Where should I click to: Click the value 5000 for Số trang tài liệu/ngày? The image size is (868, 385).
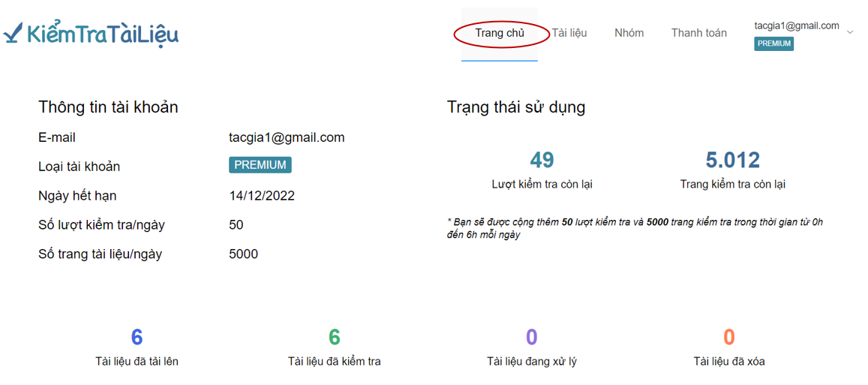[x=243, y=254]
